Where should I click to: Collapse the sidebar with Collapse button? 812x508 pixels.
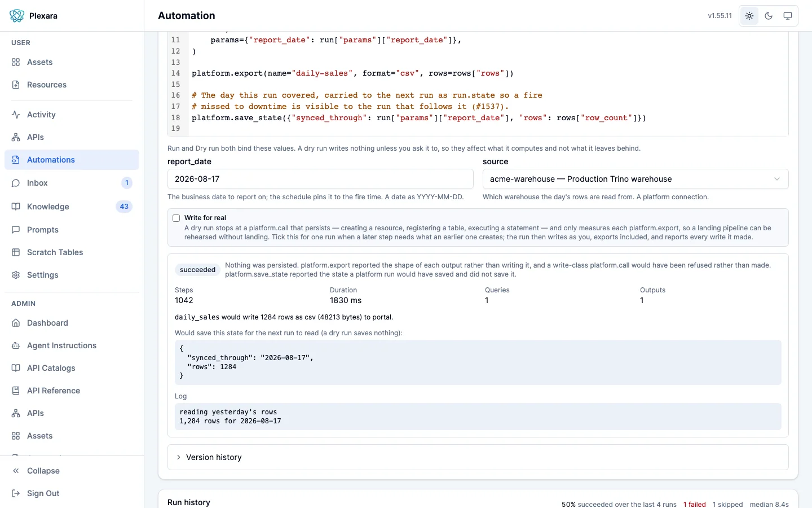point(72,471)
